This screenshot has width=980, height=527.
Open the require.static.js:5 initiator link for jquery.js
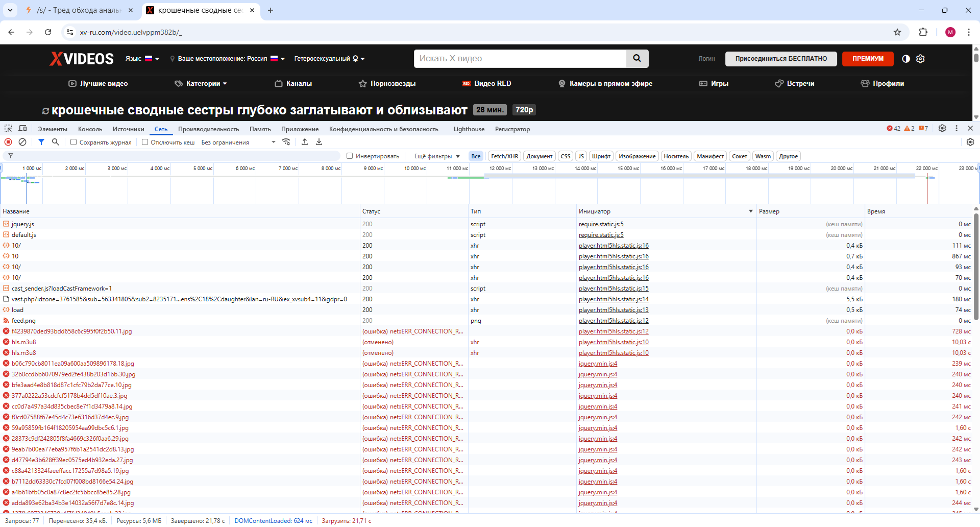coord(601,224)
